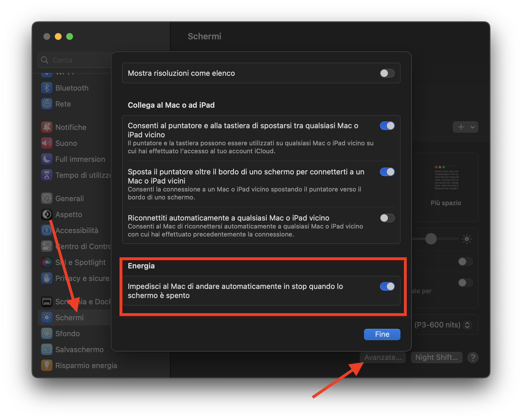Open Night Shift... settings
The width and height of the screenshot is (522, 420).
pyautogui.click(x=436, y=357)
